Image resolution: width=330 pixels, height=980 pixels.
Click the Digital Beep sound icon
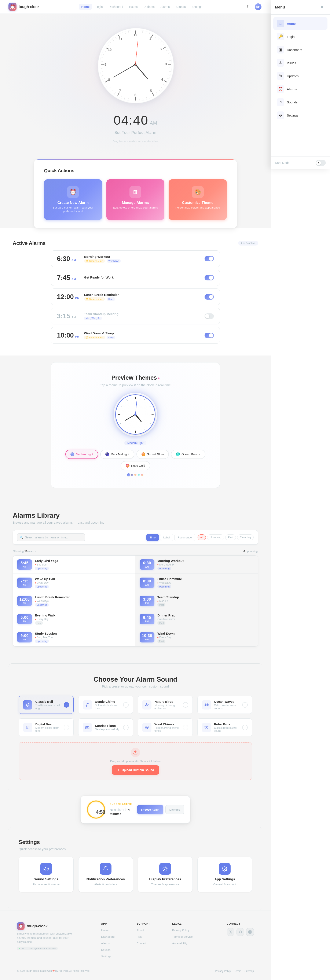pyautogui.click(x=28, y=728)
